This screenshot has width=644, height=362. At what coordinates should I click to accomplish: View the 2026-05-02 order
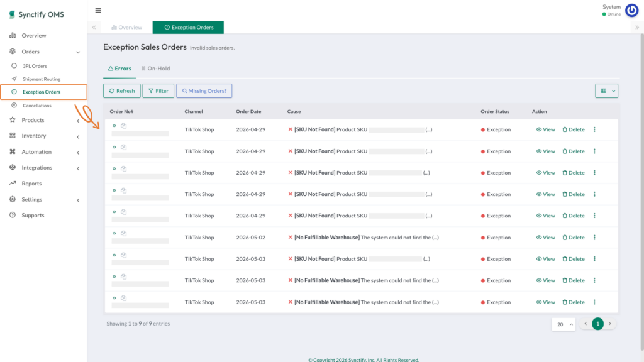click(545, 238)
